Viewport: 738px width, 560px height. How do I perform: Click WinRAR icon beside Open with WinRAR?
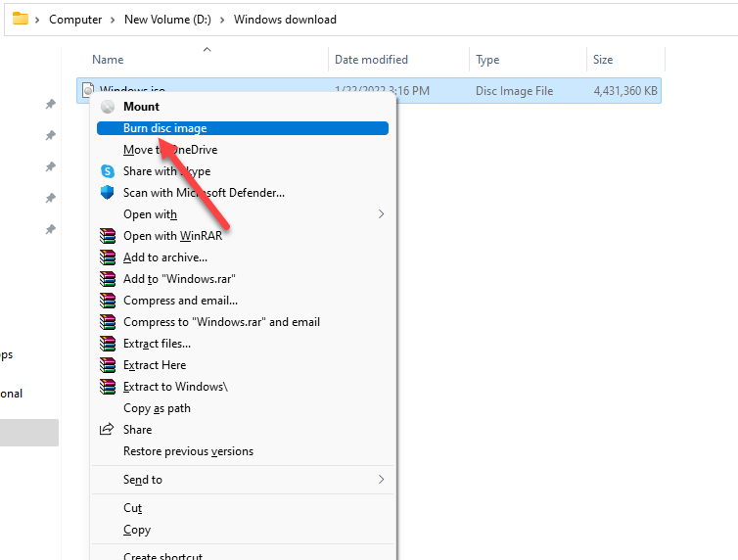coord(108,236)
